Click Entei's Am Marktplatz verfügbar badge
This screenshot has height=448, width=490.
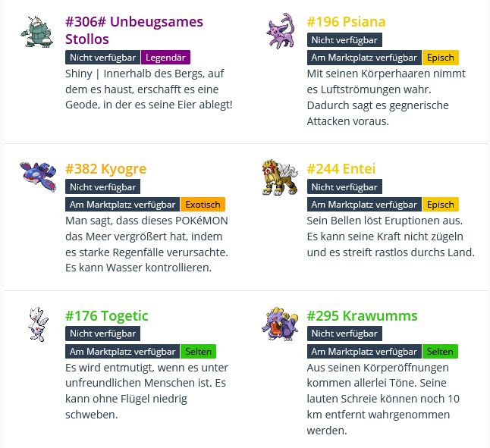(x=364, y=204)
